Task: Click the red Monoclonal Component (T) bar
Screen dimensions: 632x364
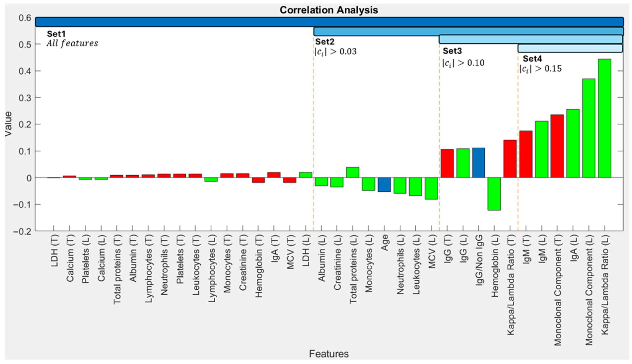Action: pyautogui.click(x=557, y=146)
